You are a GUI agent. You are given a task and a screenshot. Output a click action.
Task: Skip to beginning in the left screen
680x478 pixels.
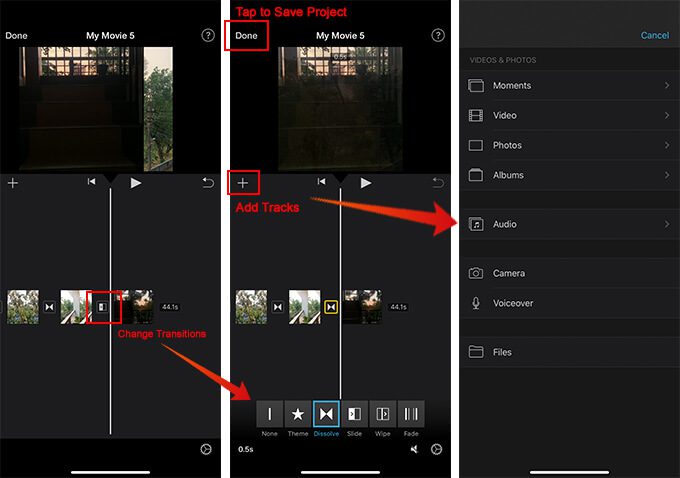tap(92, 181)
